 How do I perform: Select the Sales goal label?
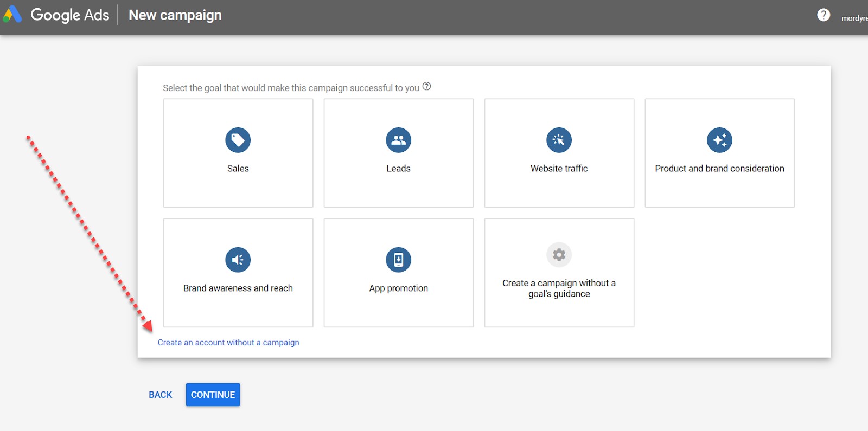(238, 169)
